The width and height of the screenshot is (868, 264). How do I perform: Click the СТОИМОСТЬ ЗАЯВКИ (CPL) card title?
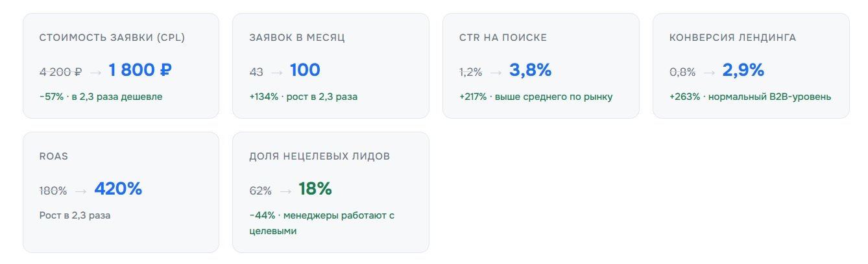click(x=112, y=38)
